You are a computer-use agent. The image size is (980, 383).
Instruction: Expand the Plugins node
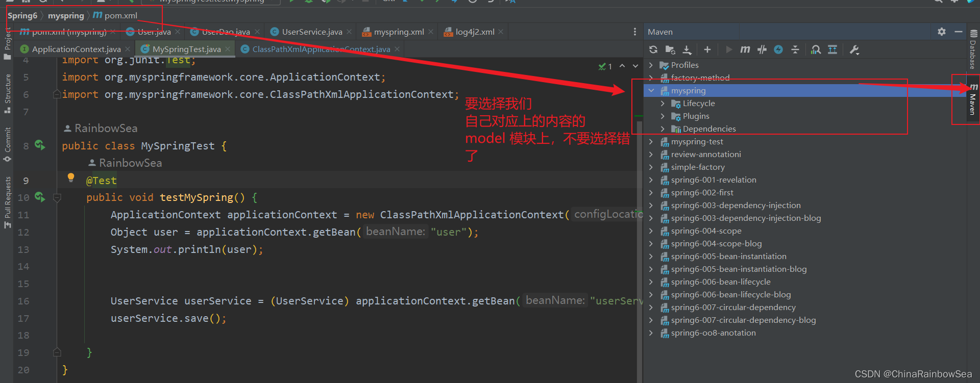click(663, 116)
